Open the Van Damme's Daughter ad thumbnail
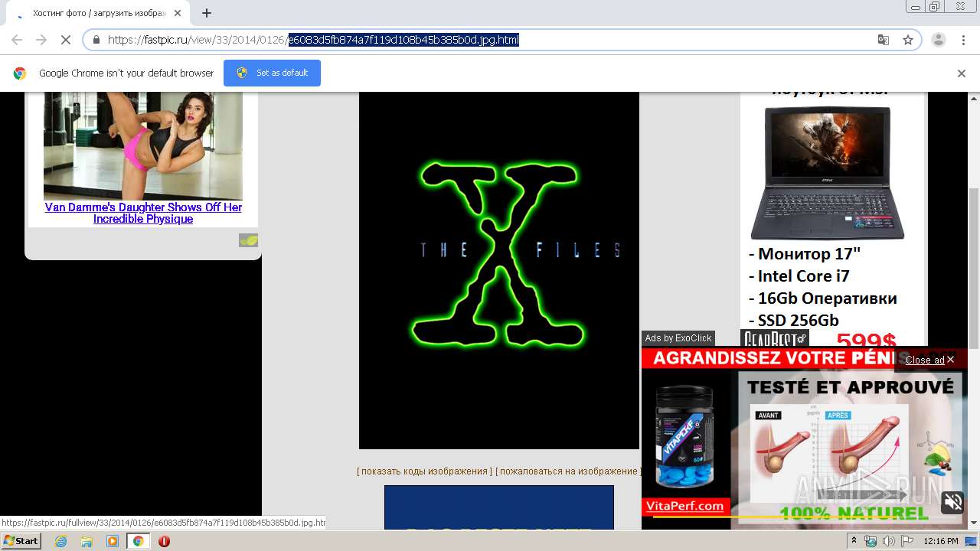 [x=143, y=145]
